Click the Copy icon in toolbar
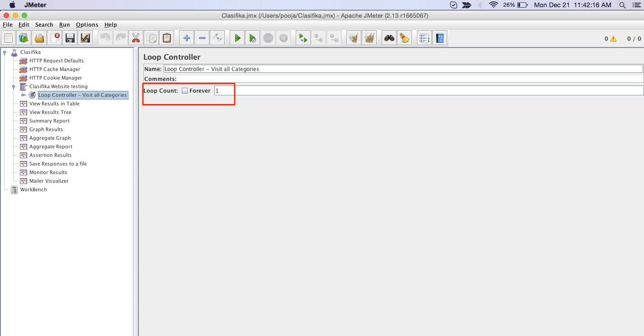 tap(152, 38)
